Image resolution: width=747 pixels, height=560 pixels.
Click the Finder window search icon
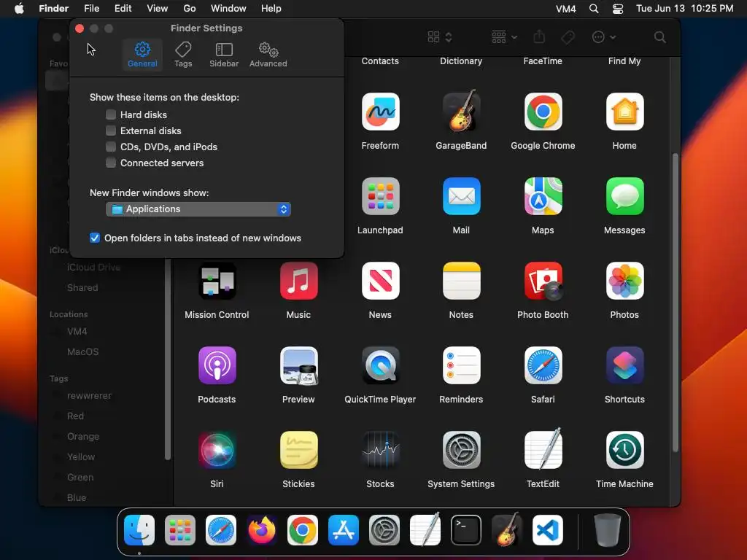[x=659, y=36]
